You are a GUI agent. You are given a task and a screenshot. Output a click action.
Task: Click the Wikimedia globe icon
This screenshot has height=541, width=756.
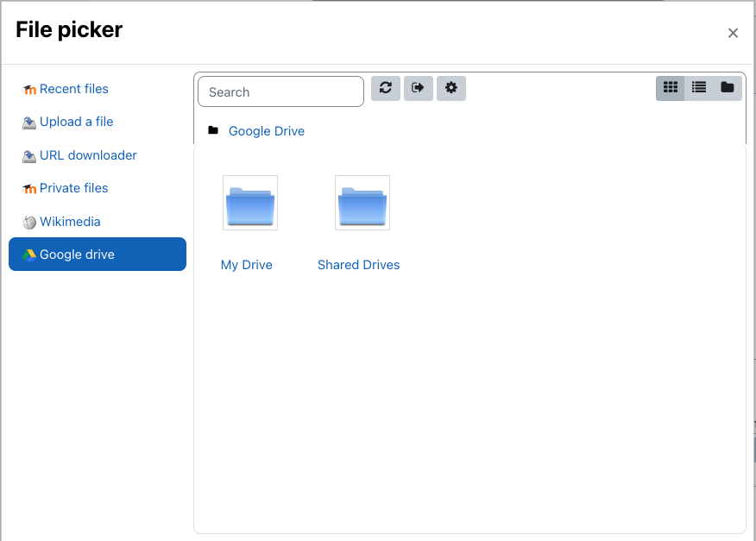(29, 223)
